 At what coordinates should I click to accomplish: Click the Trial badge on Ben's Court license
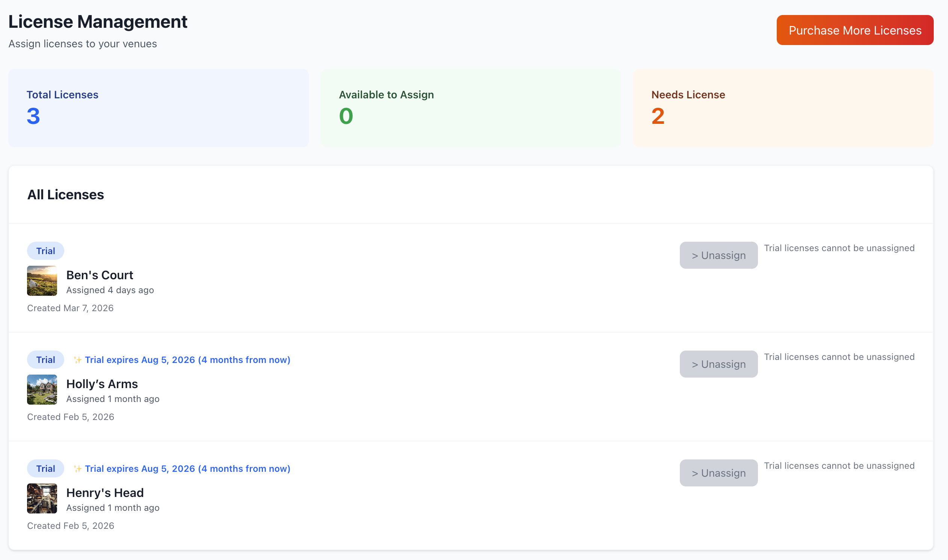(45, 251)
